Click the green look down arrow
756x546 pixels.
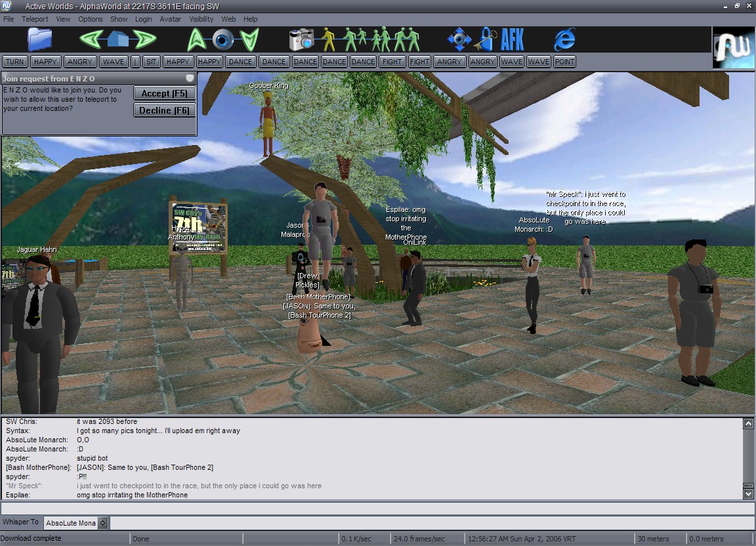point(249,39)
